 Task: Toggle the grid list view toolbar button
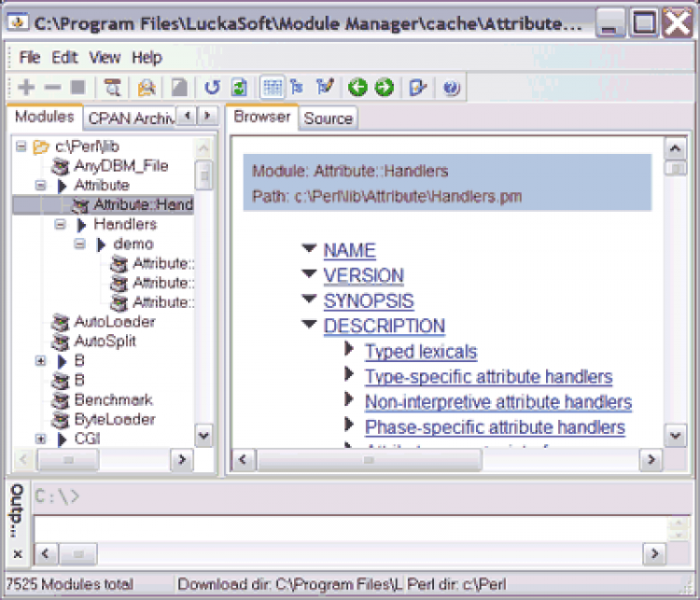273,87
